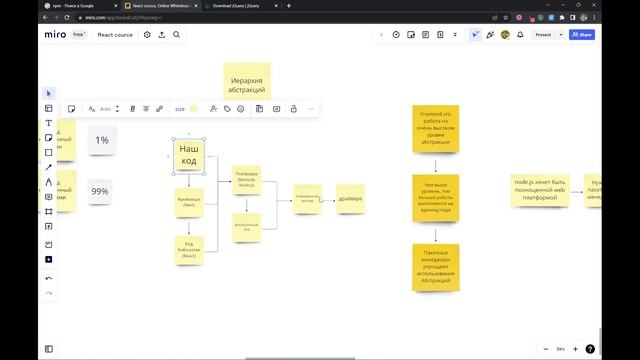Undo the last action
Image resolution: width=640 pixels, height=360 pixels.
(x=49, y=278)
